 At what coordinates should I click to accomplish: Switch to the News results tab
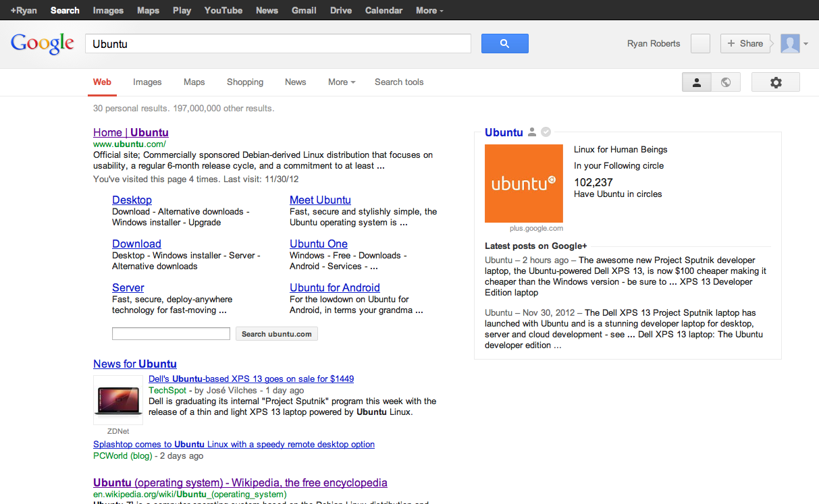pyautogui.click(x=295, y=82)
